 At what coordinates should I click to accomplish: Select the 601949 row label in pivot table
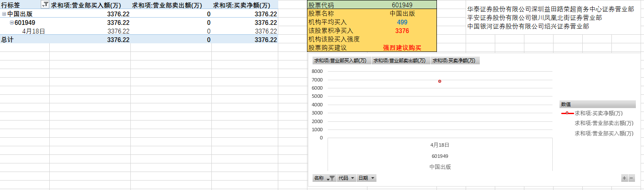pyautogui.click(x=25, y=22)
